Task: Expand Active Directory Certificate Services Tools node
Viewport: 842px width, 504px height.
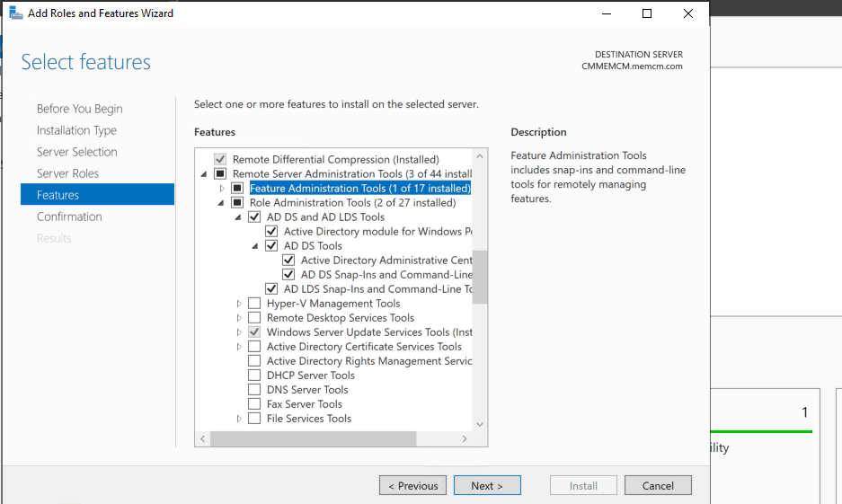Action: [238, 347]
